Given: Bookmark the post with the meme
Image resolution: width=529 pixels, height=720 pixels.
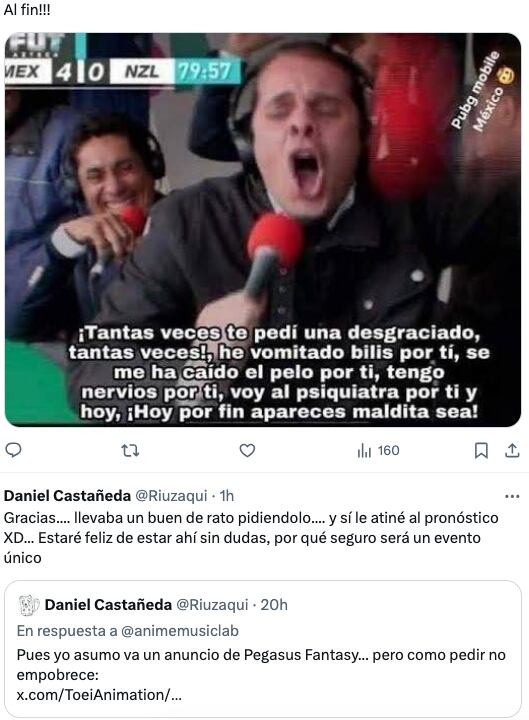Looking at the screenshot, I should tap(481, 450).
